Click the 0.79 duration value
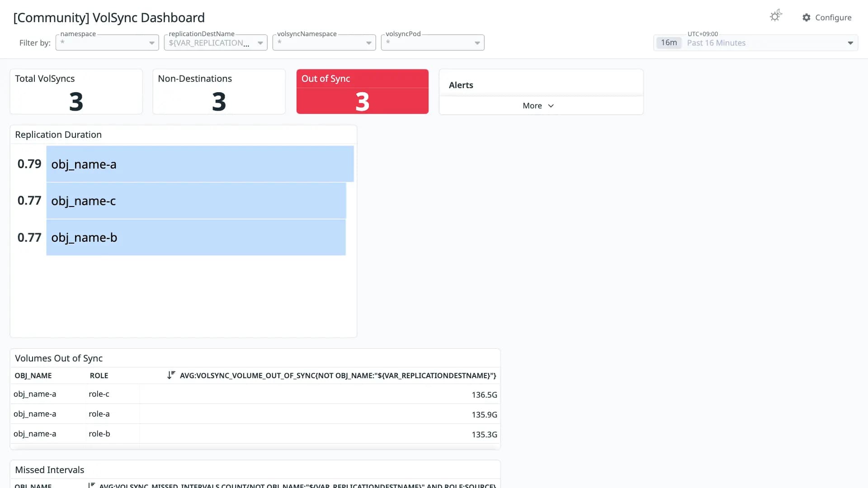Screen dimensions: 868x488 29,164
